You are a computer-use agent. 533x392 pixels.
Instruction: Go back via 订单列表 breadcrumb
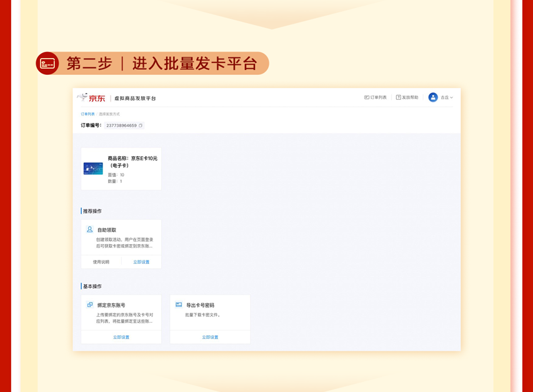(87, 114)
